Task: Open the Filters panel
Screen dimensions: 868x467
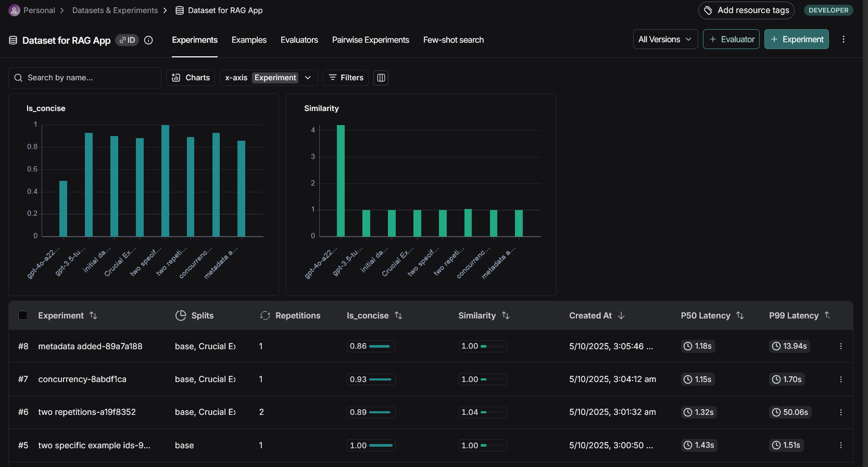Action: click(x=346, y=78)
